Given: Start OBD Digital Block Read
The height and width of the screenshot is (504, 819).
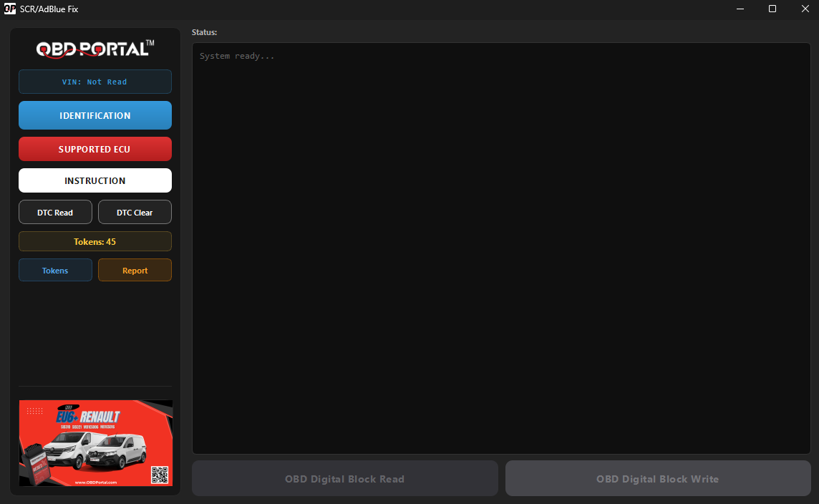Looking at the screenshot, I should point(344,479).
